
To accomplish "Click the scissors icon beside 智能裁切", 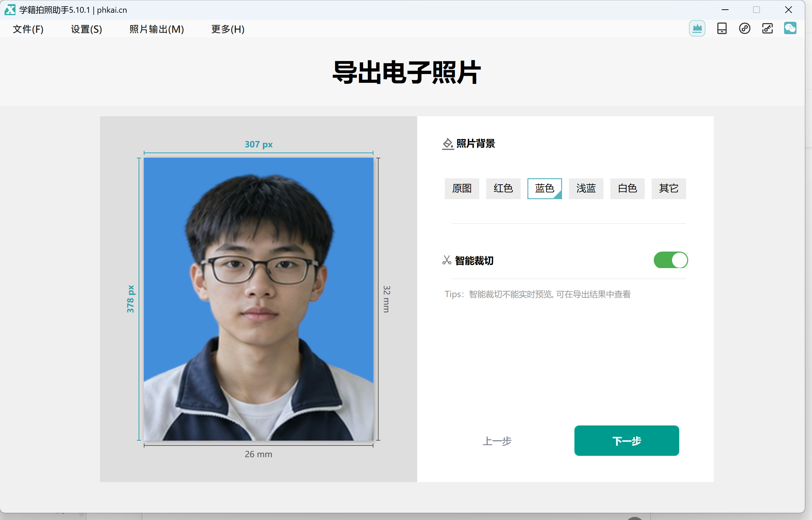I will 447,260.
